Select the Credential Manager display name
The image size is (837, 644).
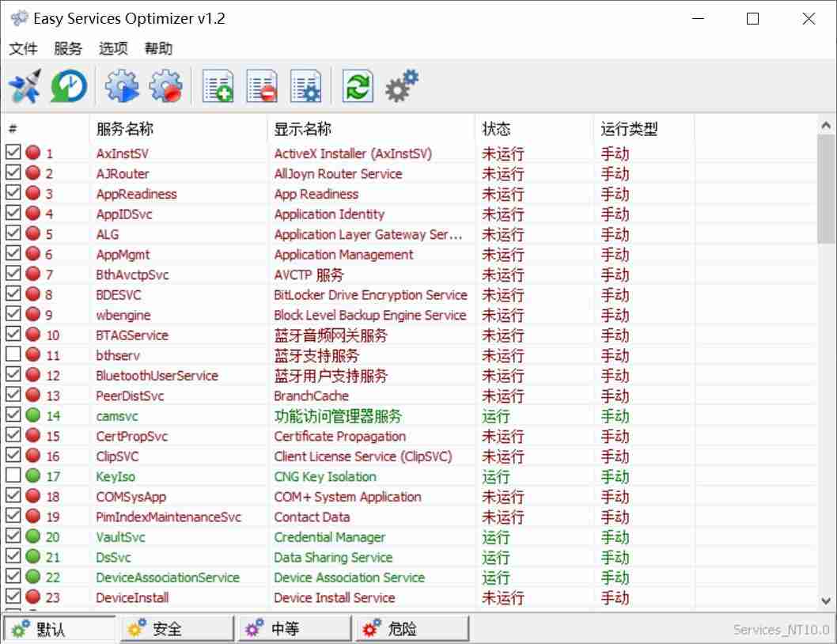click(329, 537)
